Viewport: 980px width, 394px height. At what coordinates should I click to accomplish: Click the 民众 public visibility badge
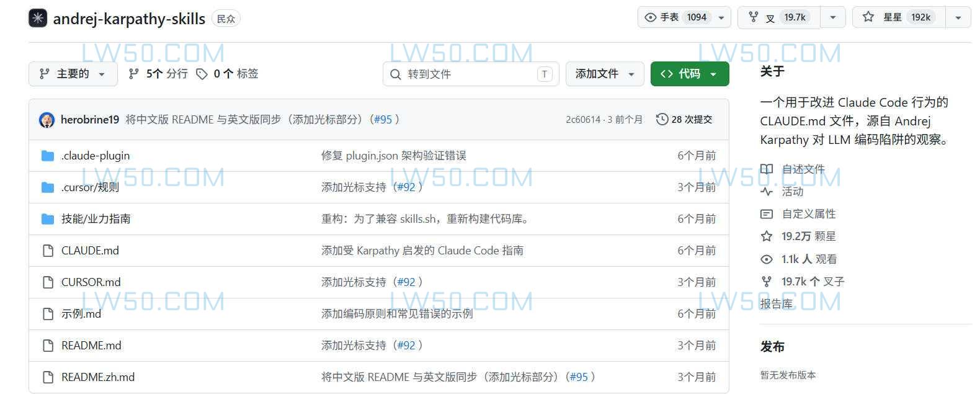[226, 19]
